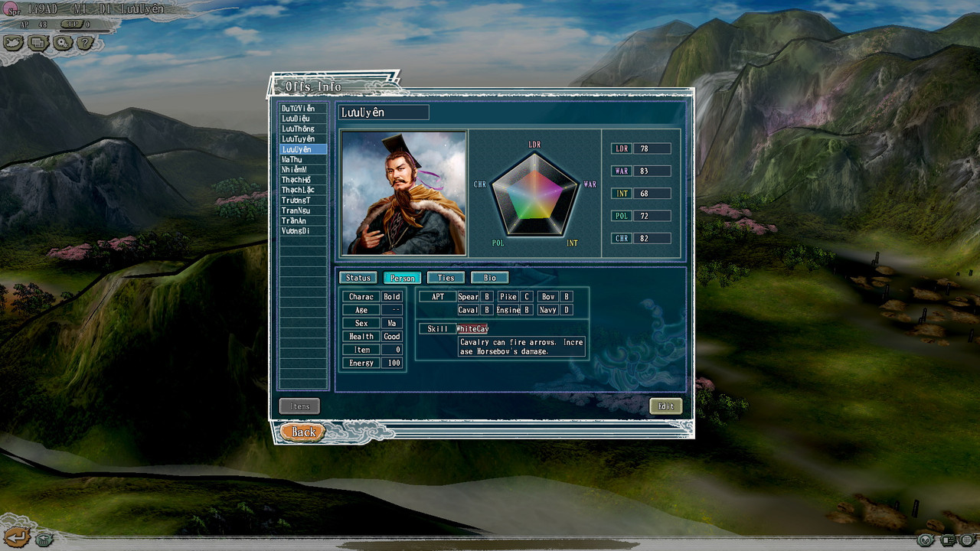
Task: Click the last round icon at bottom-right
Action: click(x=967, y=540)
